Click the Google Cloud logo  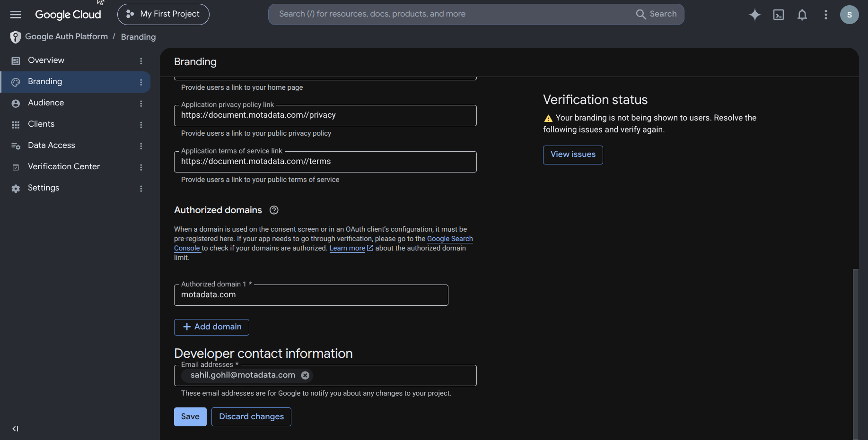coord(68,15)
